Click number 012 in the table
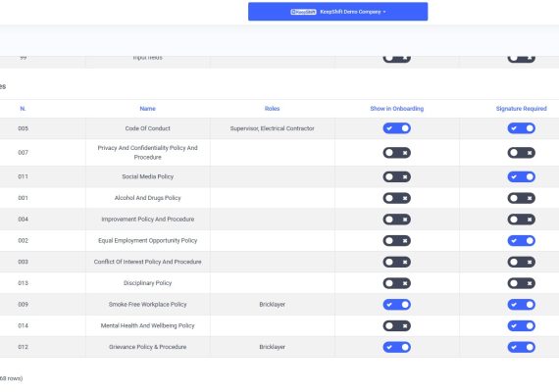This screenshot has height=392, width=559. 23,347
